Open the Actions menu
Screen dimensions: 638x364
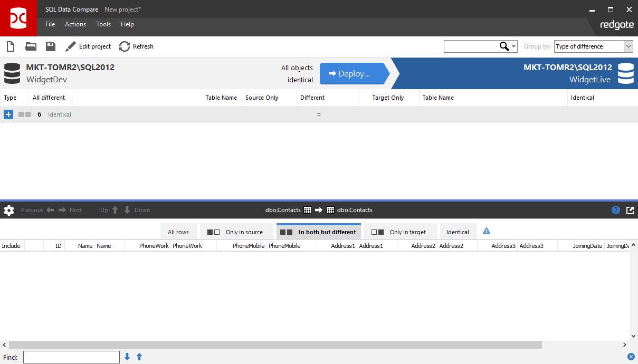75,24
